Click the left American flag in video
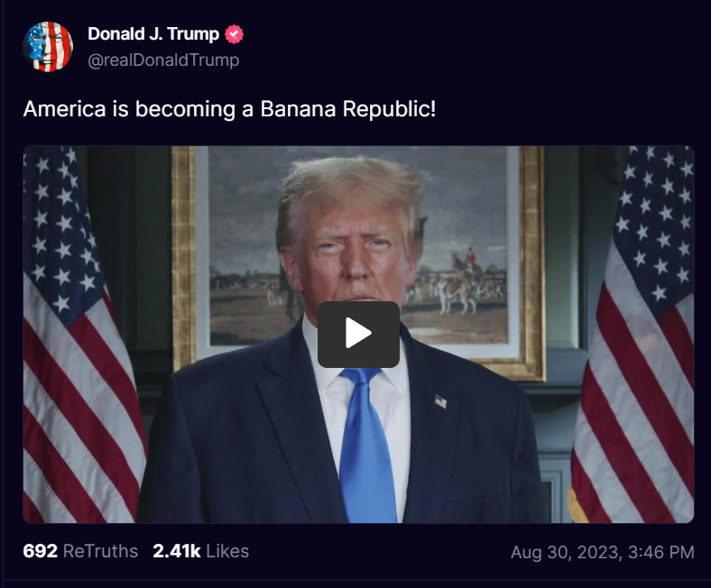Image resolution: width=711 pixels, height=588 pixels. tap(81, 335)
